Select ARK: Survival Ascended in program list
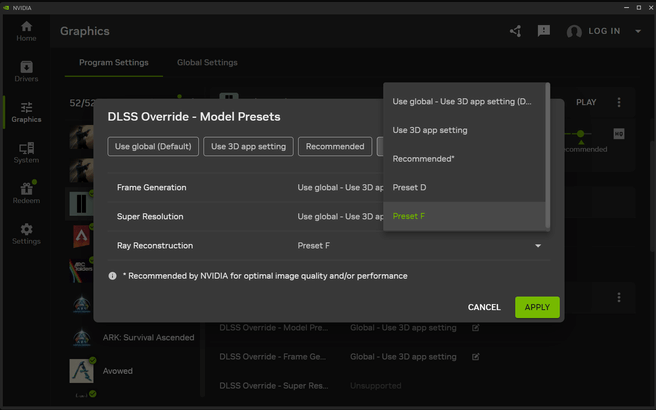This screenshot has width=656, height=410. (x=149, y=338)
